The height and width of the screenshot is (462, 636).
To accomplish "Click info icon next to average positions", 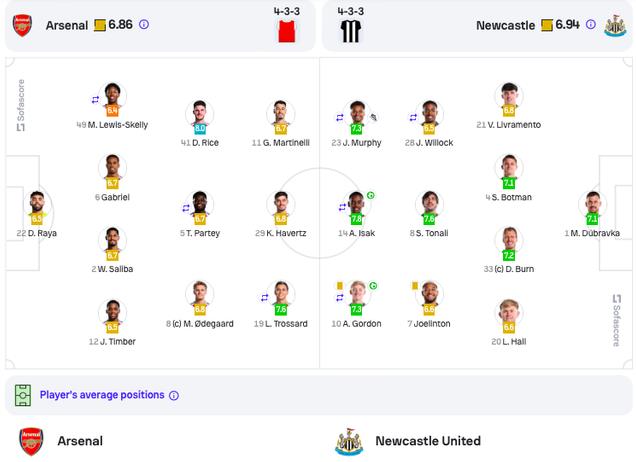I will click(174, 395).
